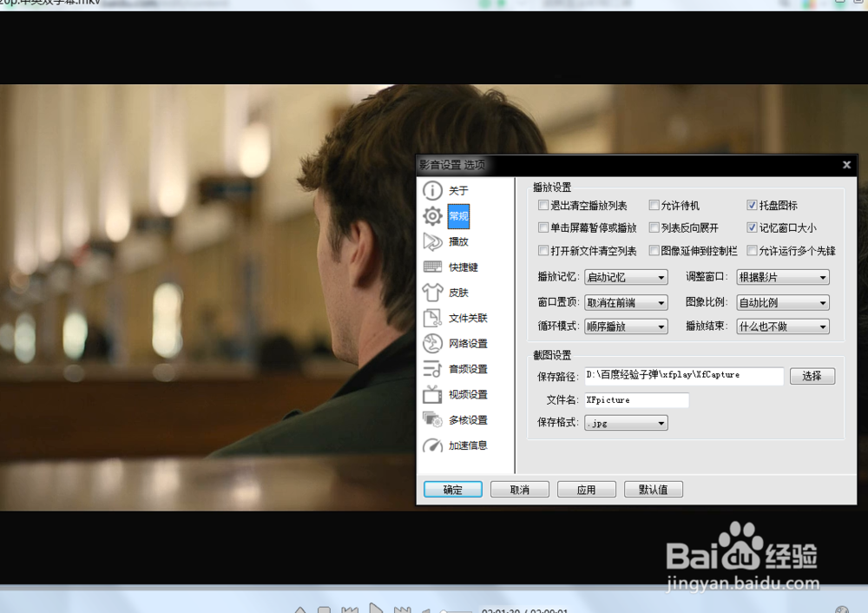
Task: Click the 取消 button
Action: 520,490
